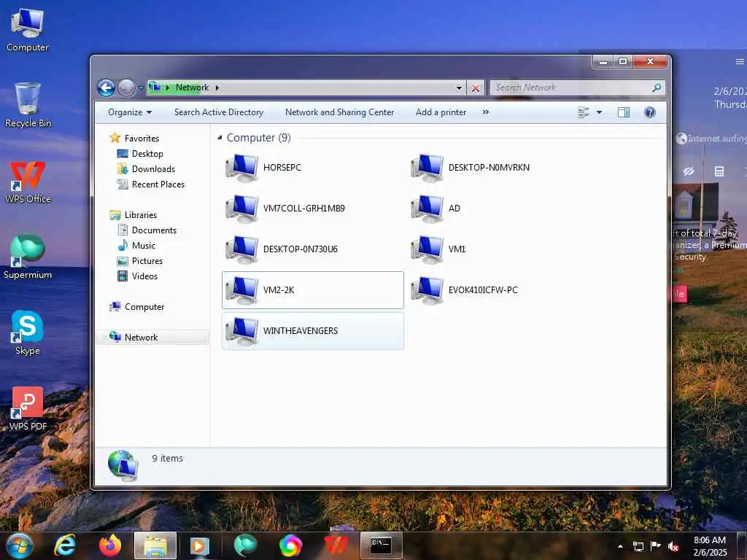Select Network in the navigation pane
The image size is (747, 560).
coord(141,338)
